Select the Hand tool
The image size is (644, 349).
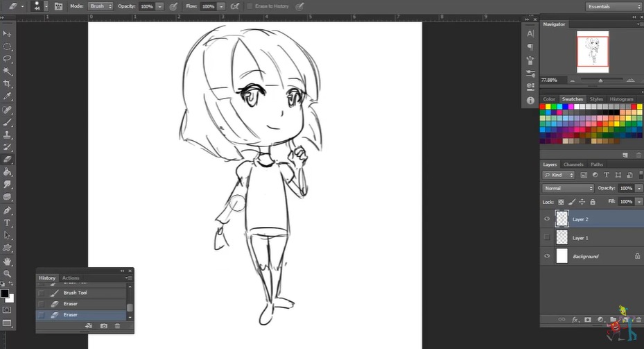coord(8,262)
